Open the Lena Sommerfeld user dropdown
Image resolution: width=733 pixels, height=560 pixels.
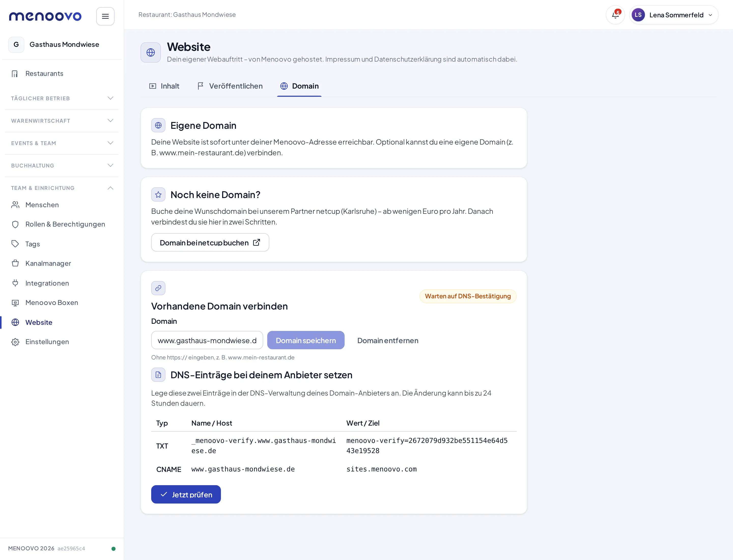pyautogui.click(x=674, y=15)
